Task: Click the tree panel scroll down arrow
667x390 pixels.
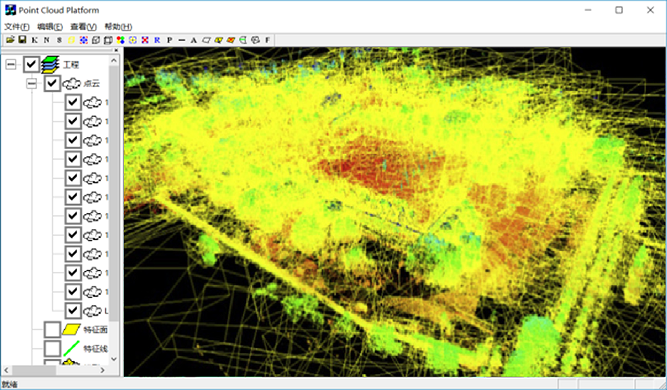Action: (x=114, y=359)
